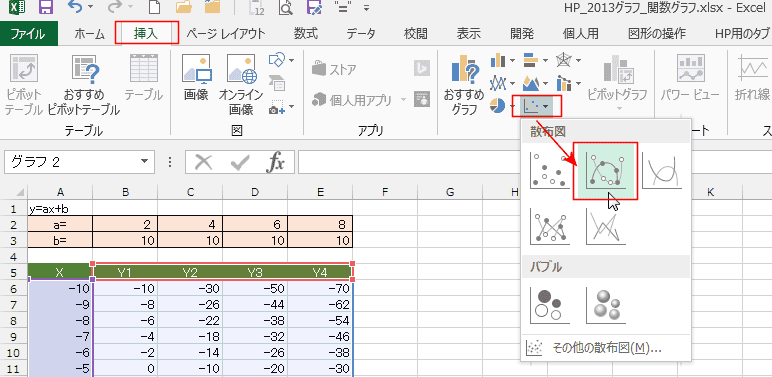Viewport: 772px width, 377px height.
Task: Choose the plain scatter markers chart
Action: pos(550,171)
